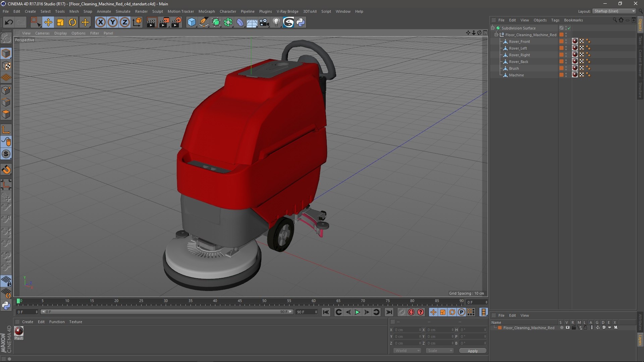Click frame 45 on timeline
The width and height of the screenshot is (644, 362).
click(240, 301)
